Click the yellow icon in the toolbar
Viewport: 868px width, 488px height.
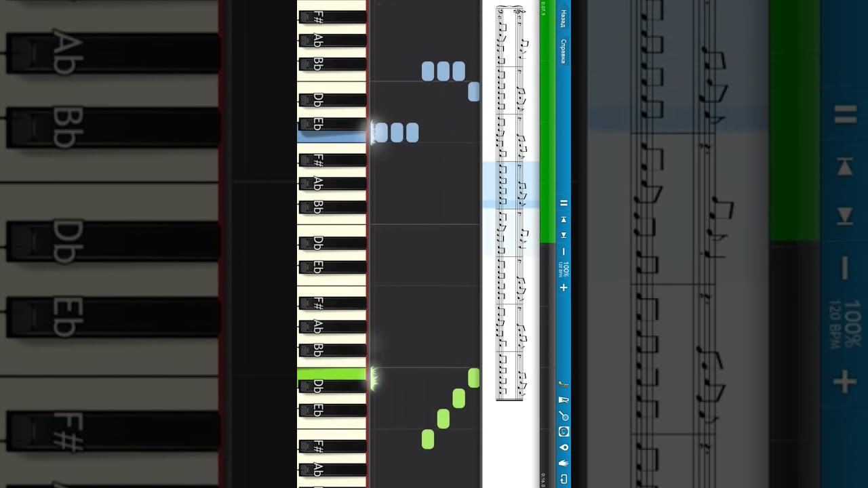click(x=563, y=384)
